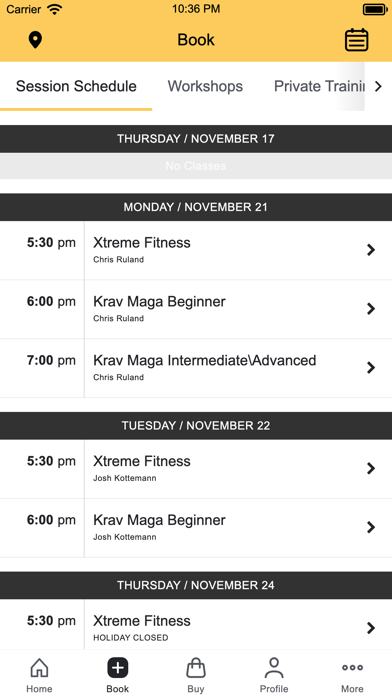392x696 pixels.
Task: Tap the location pin icon
Action: (35, 40)
